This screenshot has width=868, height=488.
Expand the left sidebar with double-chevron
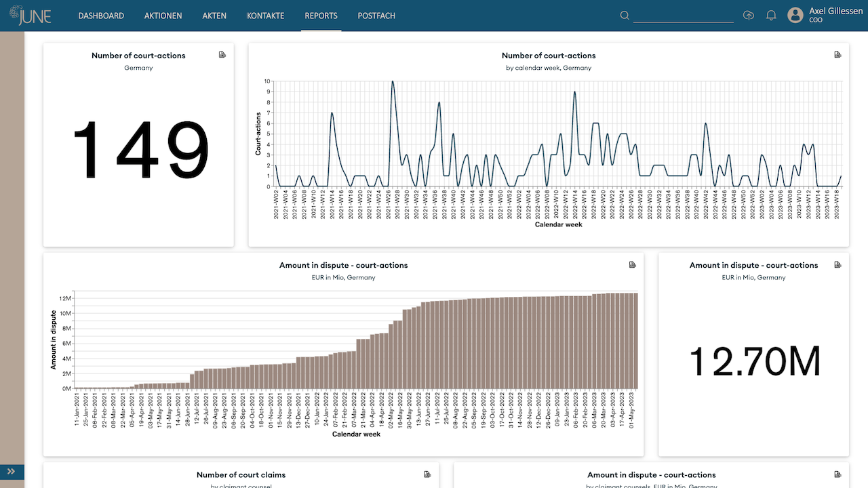click(12, 471)
